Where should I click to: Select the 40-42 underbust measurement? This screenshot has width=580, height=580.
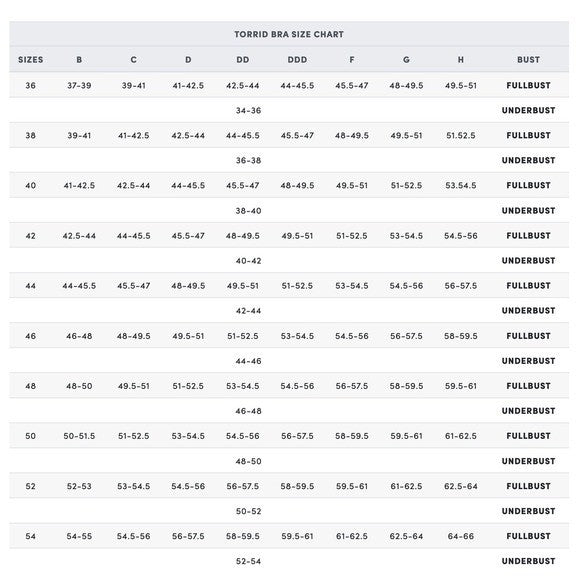point(249,261)
